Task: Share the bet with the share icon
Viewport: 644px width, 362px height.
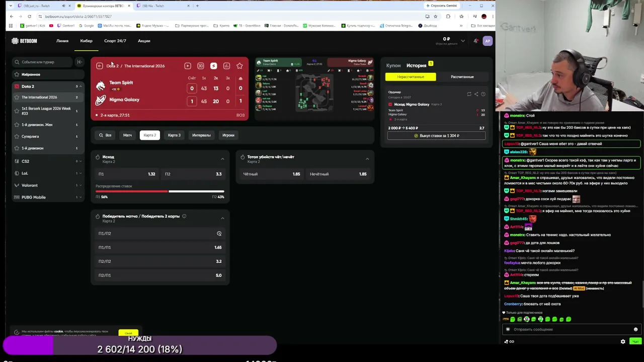Action: 476,94
